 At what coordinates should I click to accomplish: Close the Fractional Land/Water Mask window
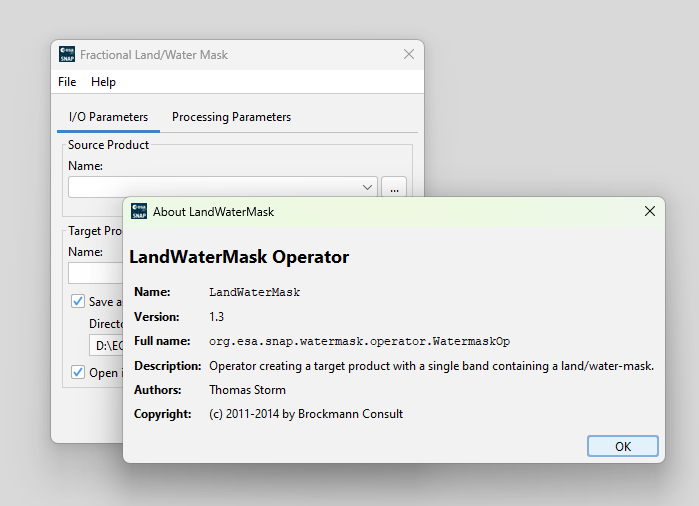(x=408, y=54)
